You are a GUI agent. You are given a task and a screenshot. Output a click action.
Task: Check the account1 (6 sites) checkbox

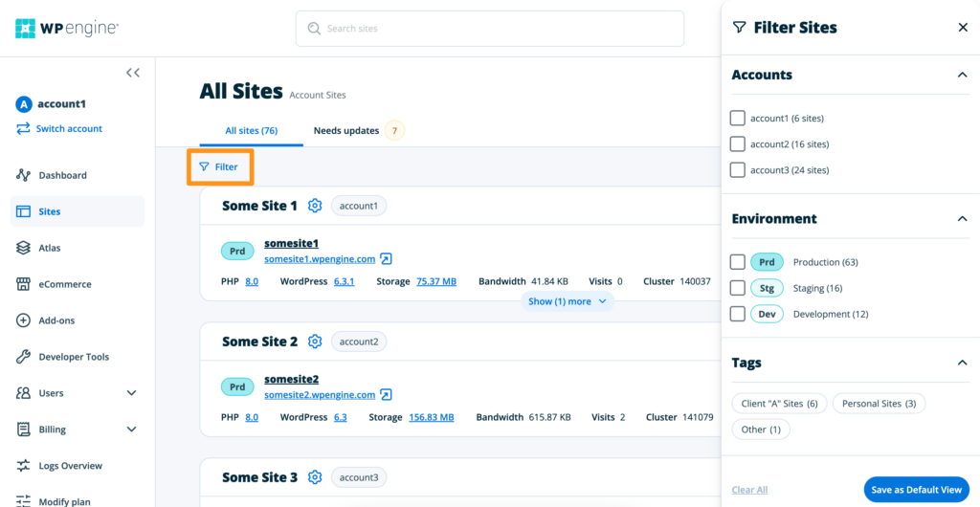737,119
